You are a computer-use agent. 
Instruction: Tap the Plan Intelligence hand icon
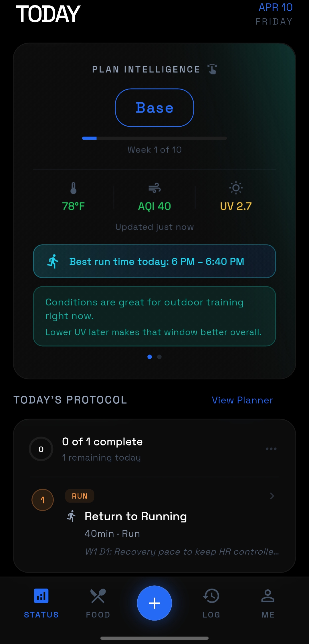pos(212,69)
